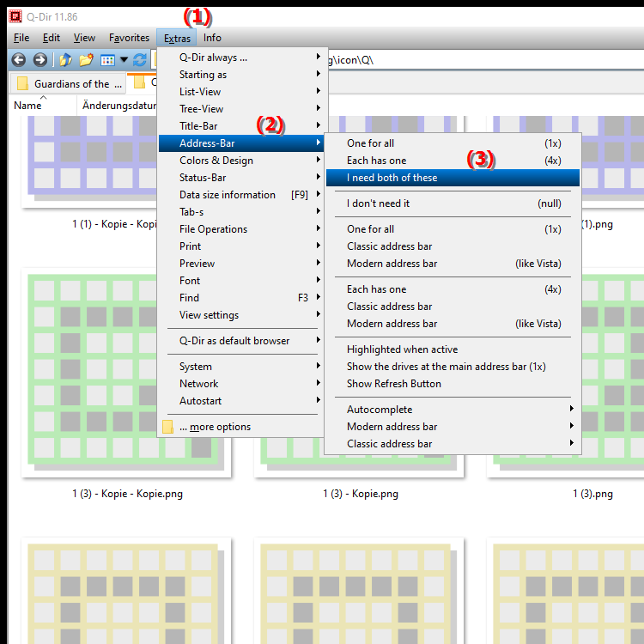Choose Modern address bar under Each has one
644x644 pixels.
(x=453, y=324)
